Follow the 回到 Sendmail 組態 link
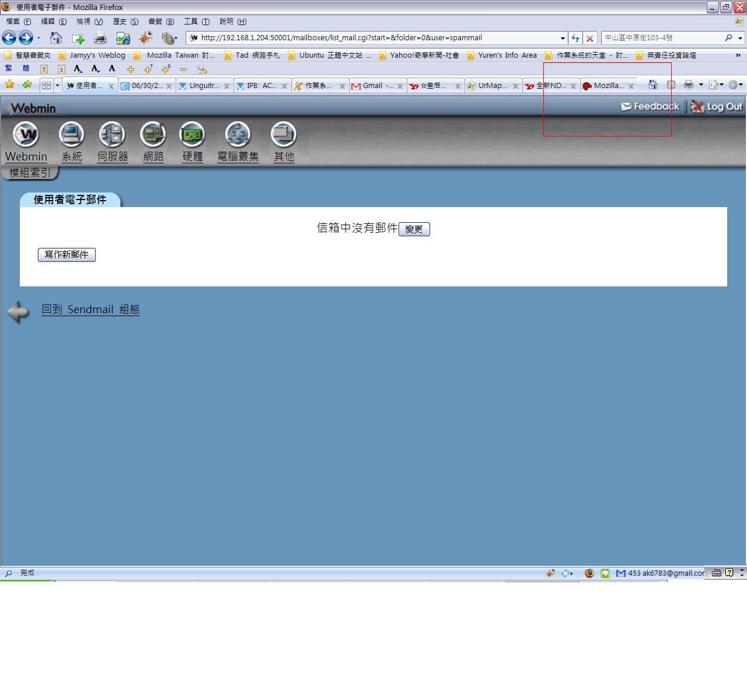Viewport: 747px width, 700px height. click(x=90, y=310)
